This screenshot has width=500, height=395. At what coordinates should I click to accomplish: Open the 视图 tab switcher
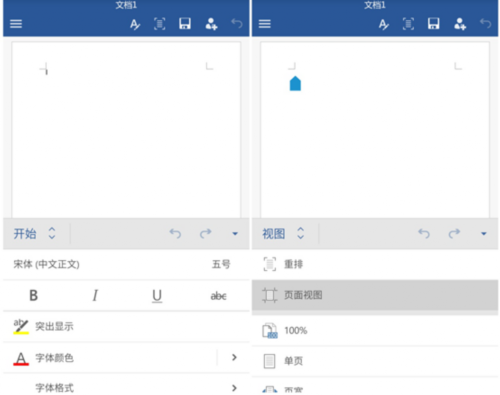pyautogui.click(x=283, y=233)
